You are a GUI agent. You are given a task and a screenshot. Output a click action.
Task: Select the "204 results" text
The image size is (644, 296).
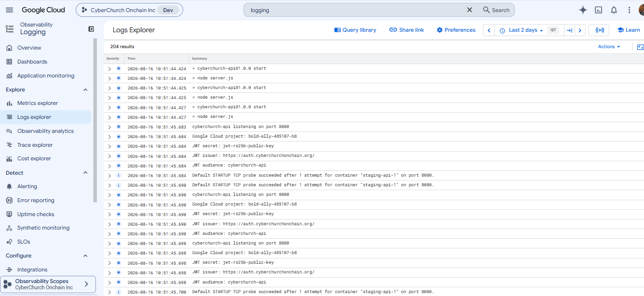(x=122, y=47)
